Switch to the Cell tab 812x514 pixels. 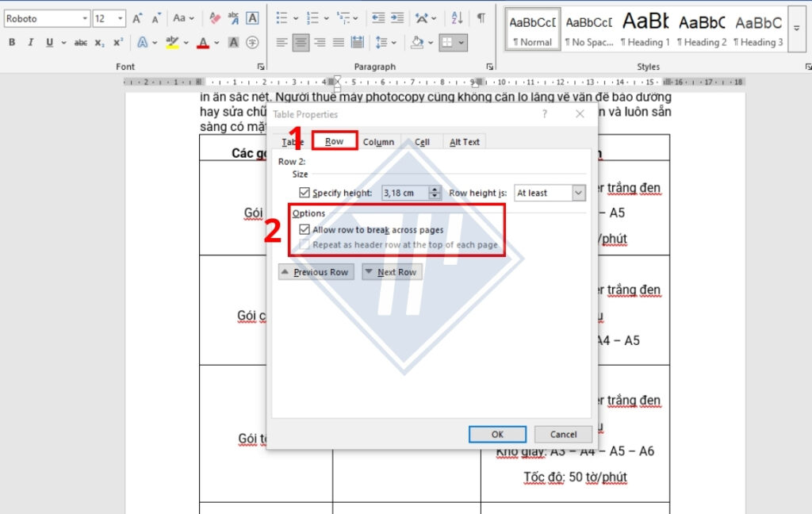click(x=422, y=142)
